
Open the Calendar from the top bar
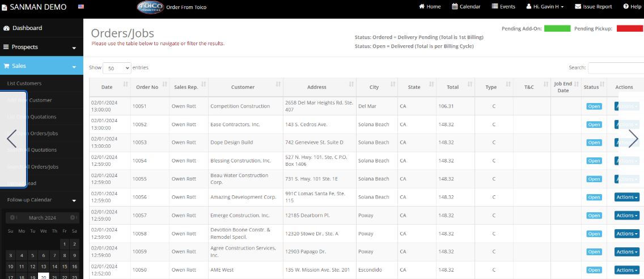point(466,7)
